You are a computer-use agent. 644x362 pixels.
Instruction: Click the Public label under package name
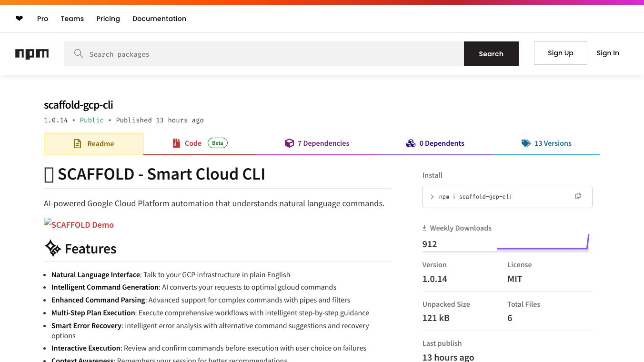(x=91, y=120)
